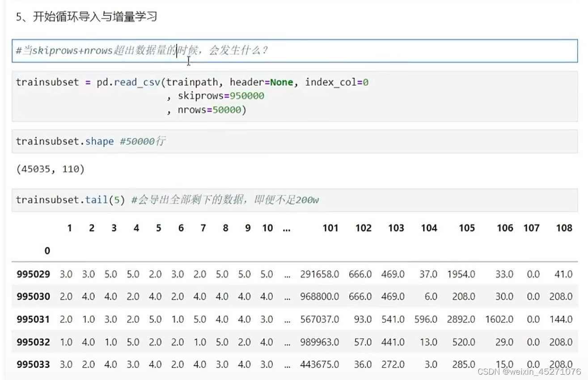Image resolution: width=588 pixels, height=380 pixels.
Task: Click the cell value 567037.0
Action: pyautogui.click(x=320, y=319)
